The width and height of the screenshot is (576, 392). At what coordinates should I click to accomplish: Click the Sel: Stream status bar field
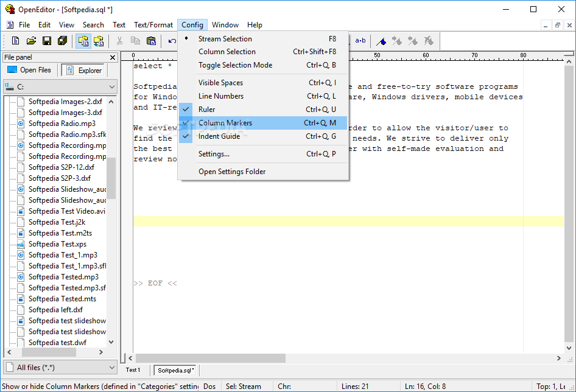coord(247,386)
